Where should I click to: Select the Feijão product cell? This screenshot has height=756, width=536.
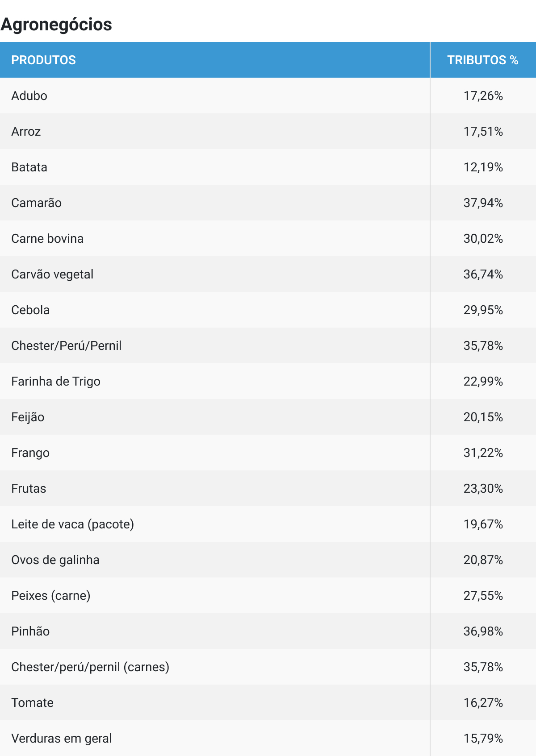click(x=28, y=417)
